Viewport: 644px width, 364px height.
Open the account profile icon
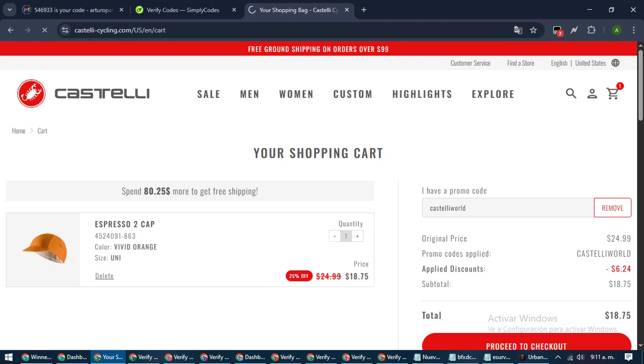[x=592, y=93]
